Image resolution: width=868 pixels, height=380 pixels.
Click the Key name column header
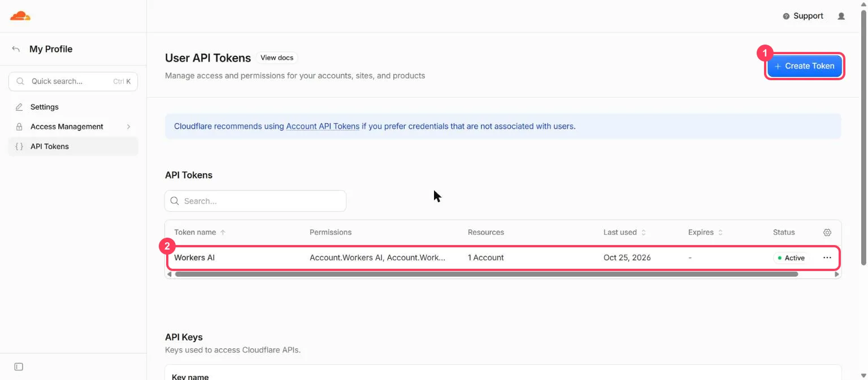(x=190, y=377)
